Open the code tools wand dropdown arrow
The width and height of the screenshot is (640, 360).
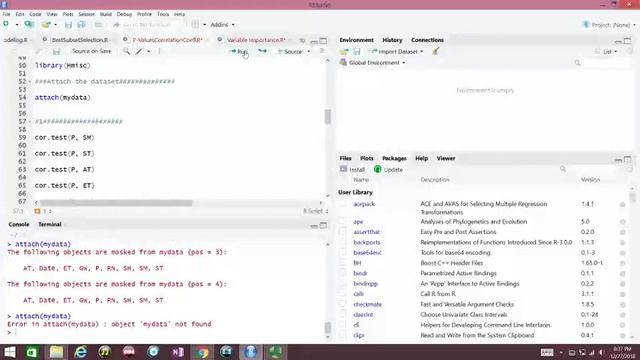pos(149,51)
